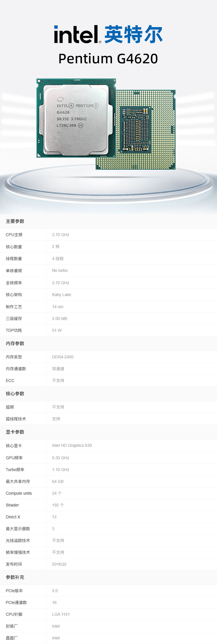Click the 核心数量 label
Image resolution: width=217 pixels, height=644 pixels.
14,247
